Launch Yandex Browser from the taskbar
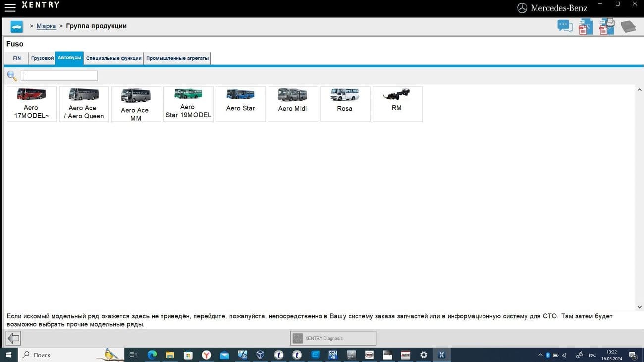 point(206,355)
